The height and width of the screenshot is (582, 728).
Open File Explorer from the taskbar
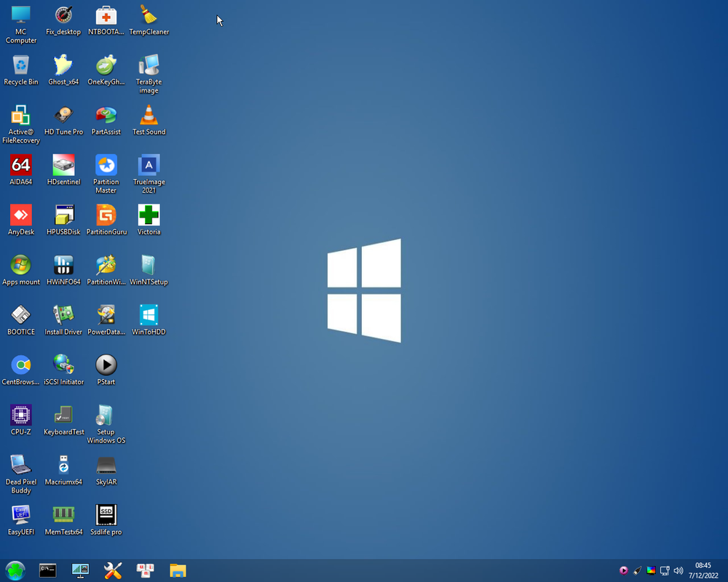tap(178, 570)
